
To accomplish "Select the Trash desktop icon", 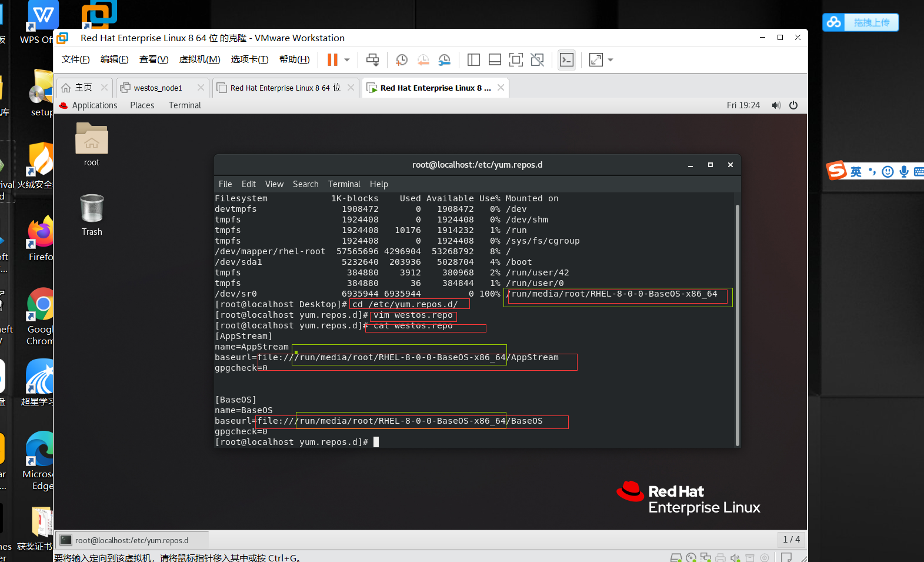I will (x=92, y=215).
